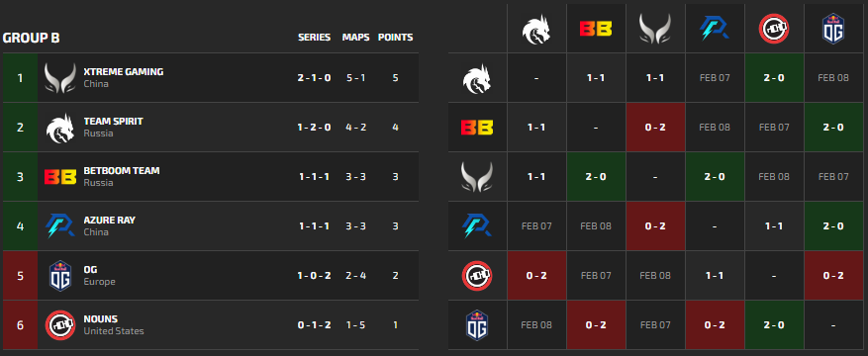Open the AZURE RAY team name link

point(109,220)
